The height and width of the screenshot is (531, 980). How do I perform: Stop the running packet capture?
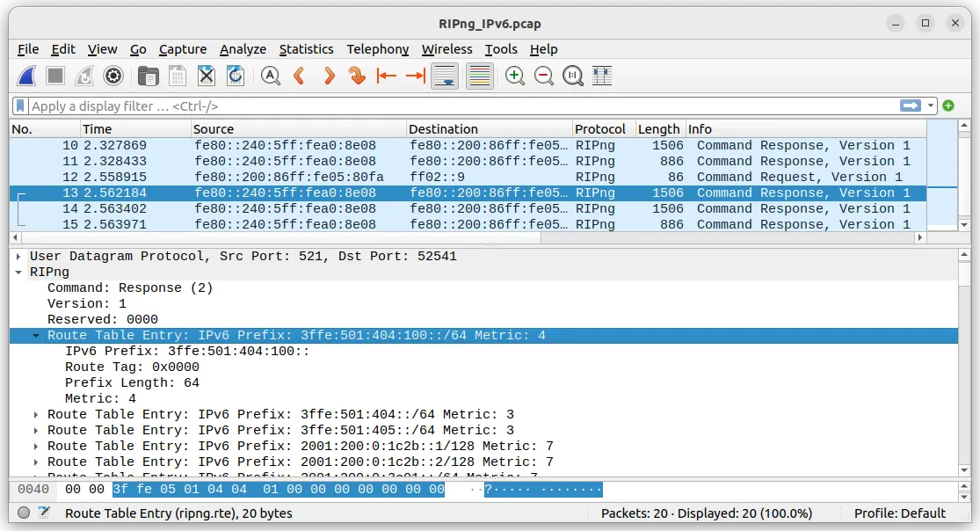[x=55, y=76]
